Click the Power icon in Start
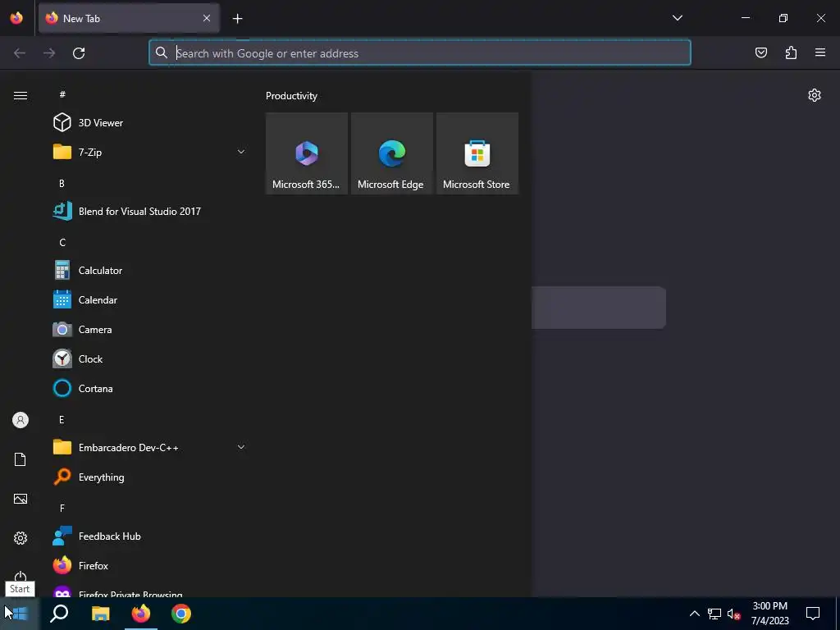Image resolution: width=840 pixels, height=630 pixels. point(21,577)
